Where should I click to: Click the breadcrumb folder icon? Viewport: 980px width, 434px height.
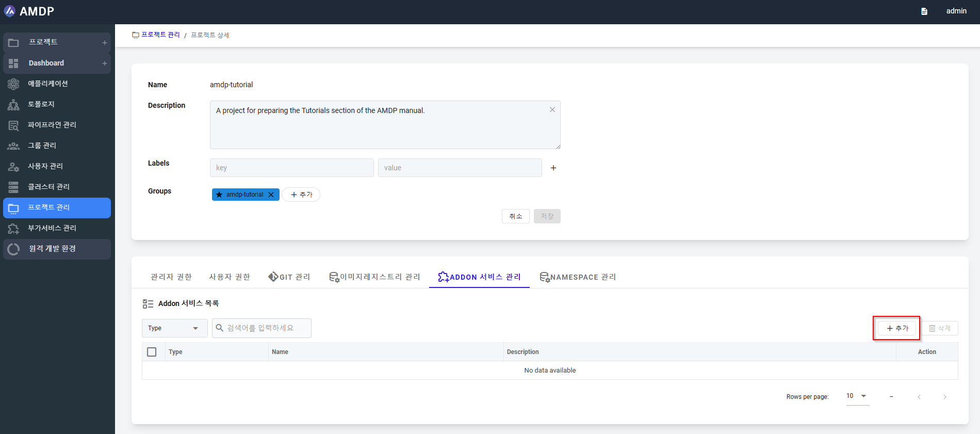[136, 35]
